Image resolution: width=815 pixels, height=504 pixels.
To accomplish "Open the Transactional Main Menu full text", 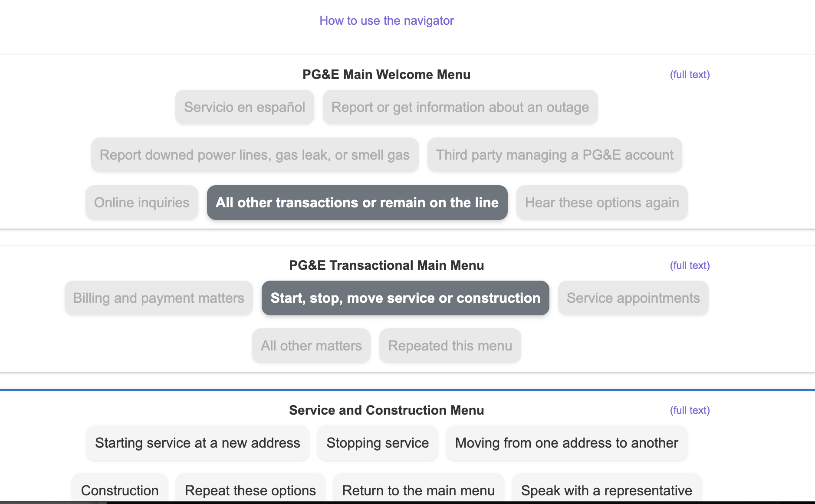I will coord(690,265).
